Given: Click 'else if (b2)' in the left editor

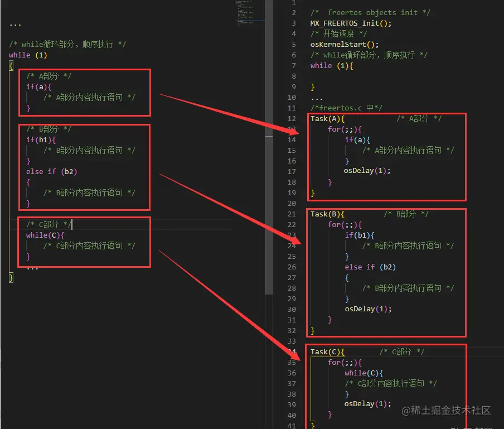Looking at the screenshot, I should click(51, 172).
